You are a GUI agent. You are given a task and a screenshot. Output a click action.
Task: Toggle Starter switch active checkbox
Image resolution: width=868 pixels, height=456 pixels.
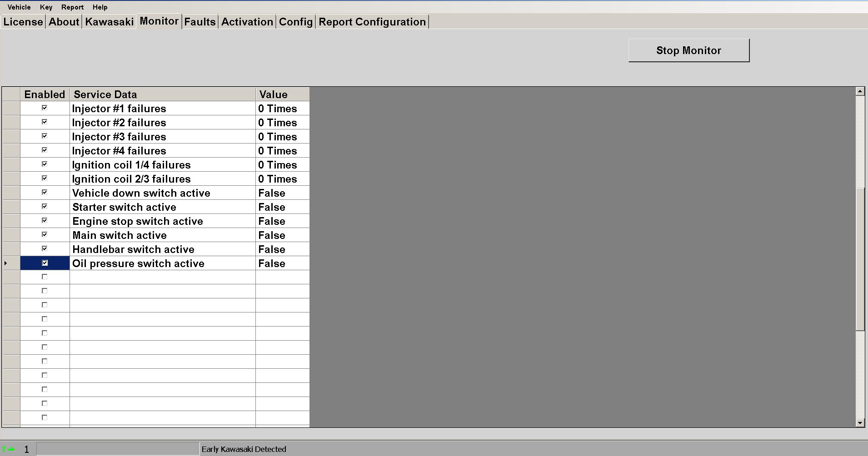click(45, 206)
